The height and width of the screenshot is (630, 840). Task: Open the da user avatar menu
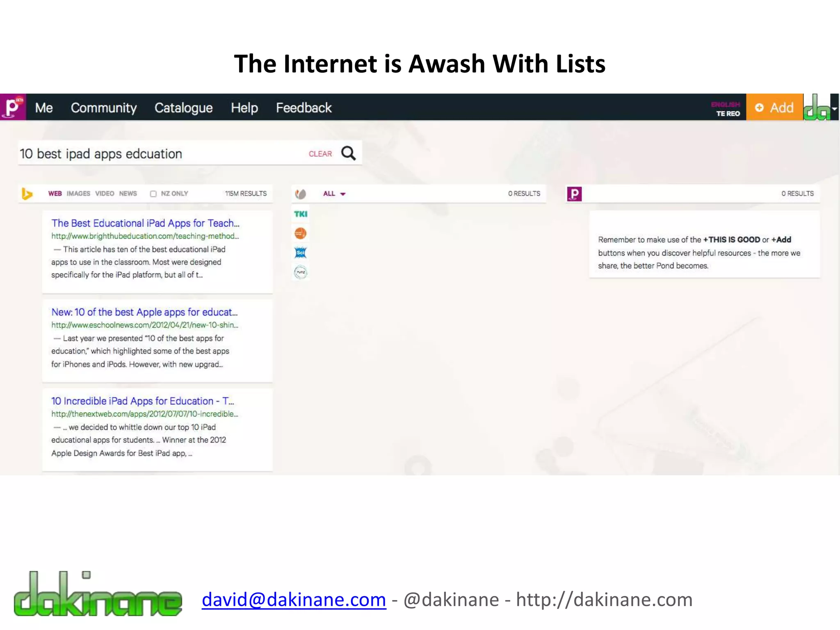(816, 107)
